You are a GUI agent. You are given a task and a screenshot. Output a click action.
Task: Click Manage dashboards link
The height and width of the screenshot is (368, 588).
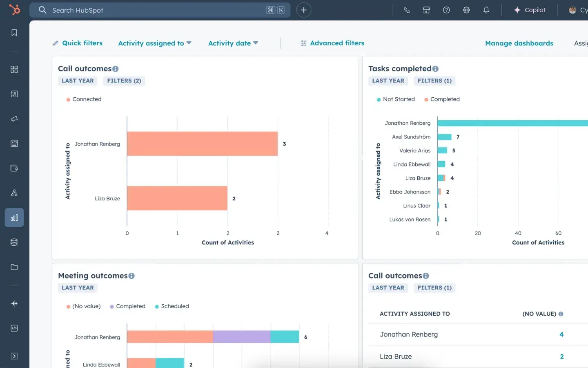[519, 43]
